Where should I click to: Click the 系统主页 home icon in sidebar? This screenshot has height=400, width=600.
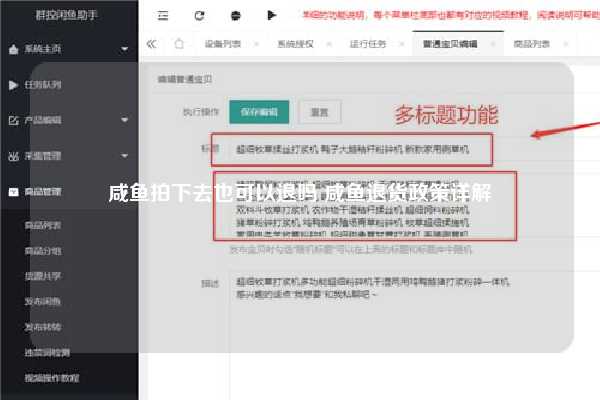point(13,49)
